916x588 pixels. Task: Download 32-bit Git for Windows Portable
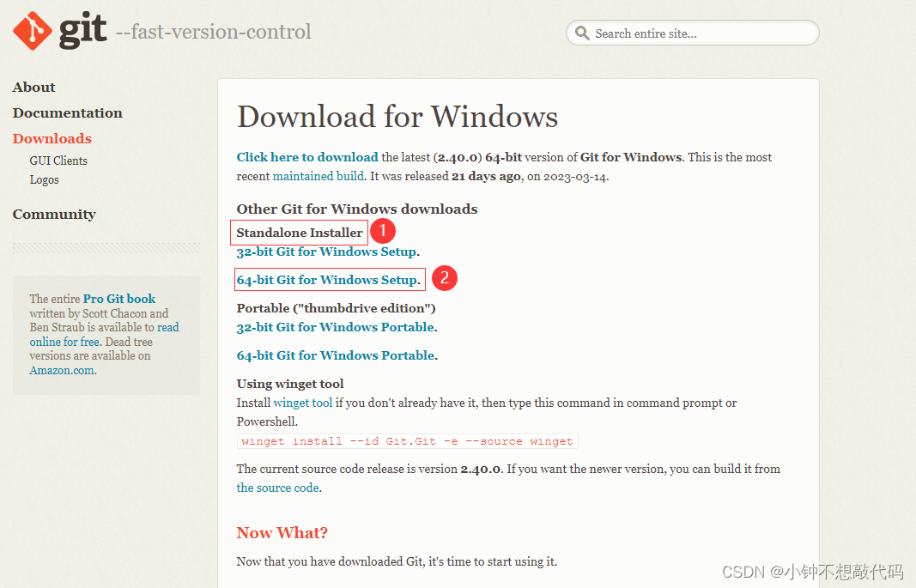pos(336,327)
